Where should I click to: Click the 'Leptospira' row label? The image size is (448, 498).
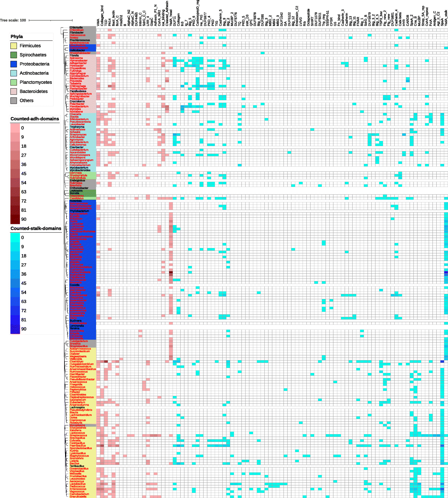click(76, 191)
